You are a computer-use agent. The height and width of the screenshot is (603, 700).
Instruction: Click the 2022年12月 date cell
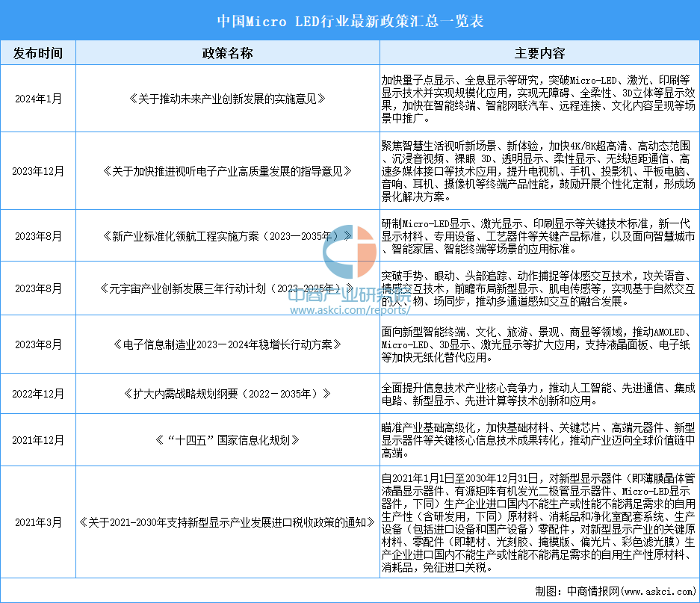tap(38, 394)
